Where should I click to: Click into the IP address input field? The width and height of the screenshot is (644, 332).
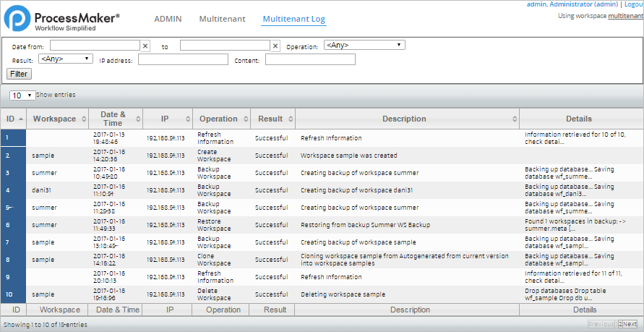[183, 60]
